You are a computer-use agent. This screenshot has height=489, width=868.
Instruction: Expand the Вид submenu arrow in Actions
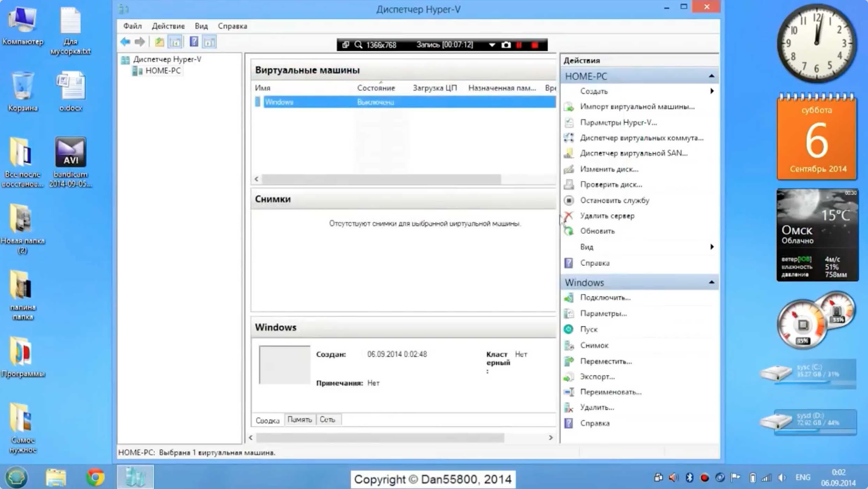[712, 247]
